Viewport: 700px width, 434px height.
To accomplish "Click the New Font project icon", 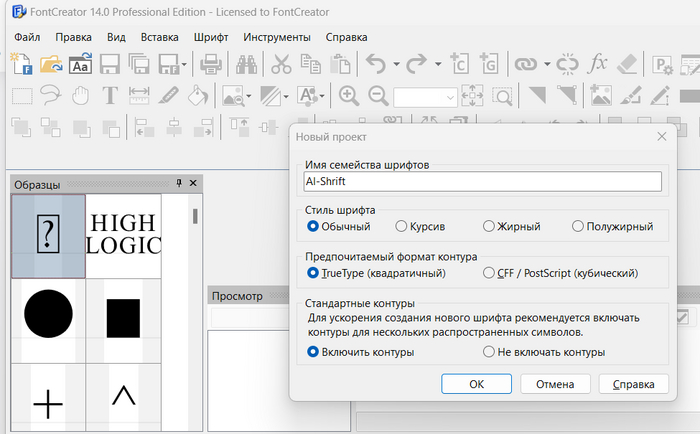I will coord(21,65).
